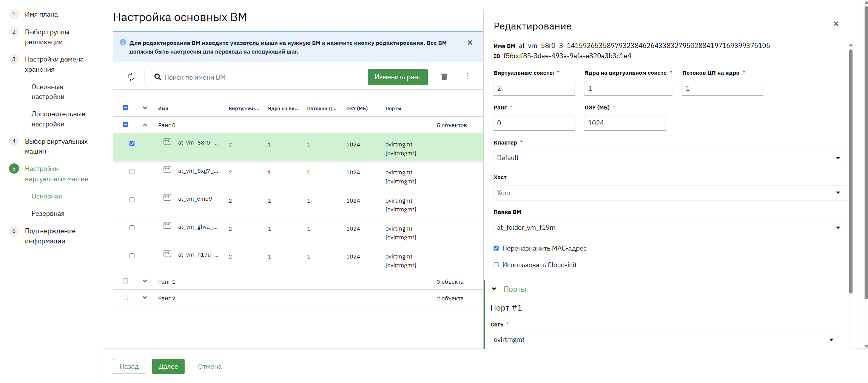Enable Использовать Cloud-init checkbox
This screenshot has width=868, height=383.
point(496,265)
